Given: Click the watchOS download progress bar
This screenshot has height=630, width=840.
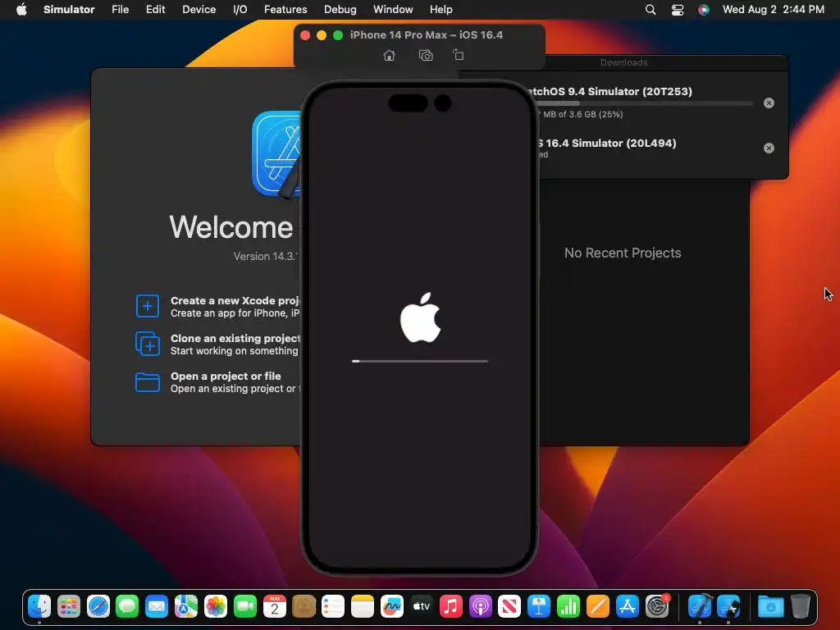Looking at the screenshot, I should pos(646,103).
